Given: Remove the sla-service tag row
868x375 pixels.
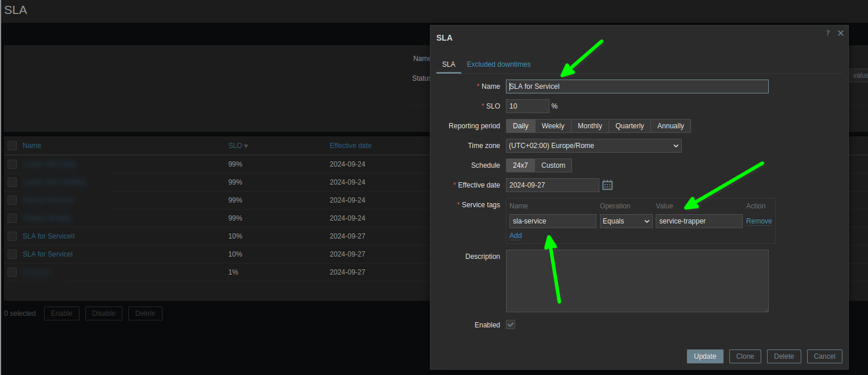Looking at the screenshot, I should coord(758,221).
